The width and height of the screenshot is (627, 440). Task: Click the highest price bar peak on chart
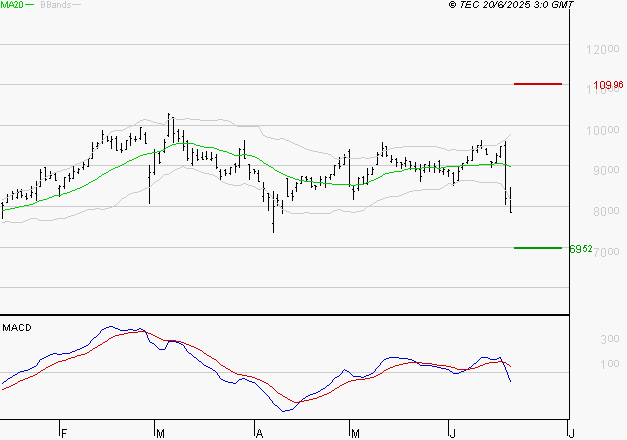point(169,118)
